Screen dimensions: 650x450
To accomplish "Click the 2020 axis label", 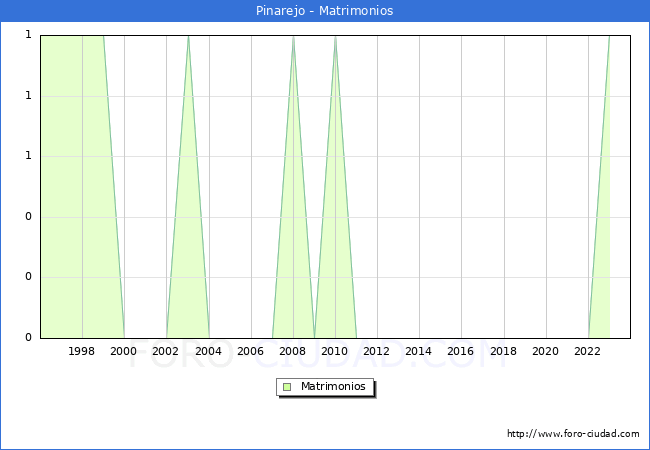I will [546, 351].
